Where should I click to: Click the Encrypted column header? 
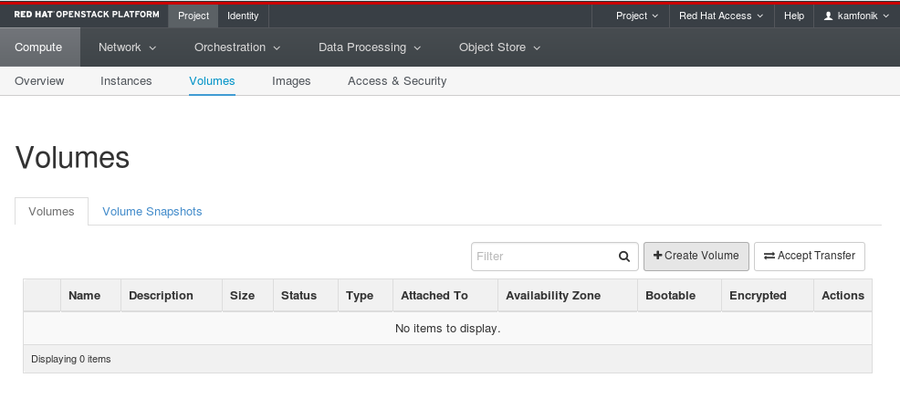point(767,296)
